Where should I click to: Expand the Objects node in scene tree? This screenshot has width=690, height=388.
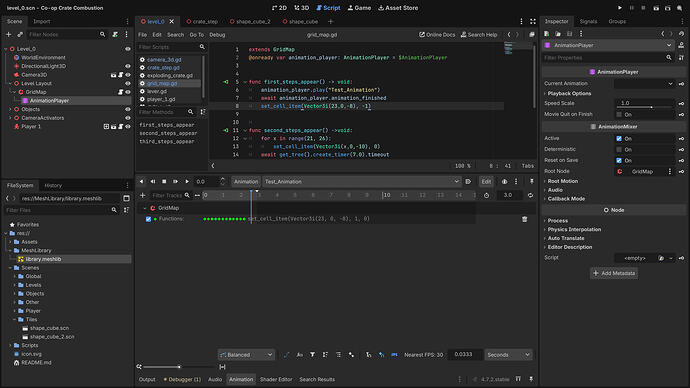[11, 109]
